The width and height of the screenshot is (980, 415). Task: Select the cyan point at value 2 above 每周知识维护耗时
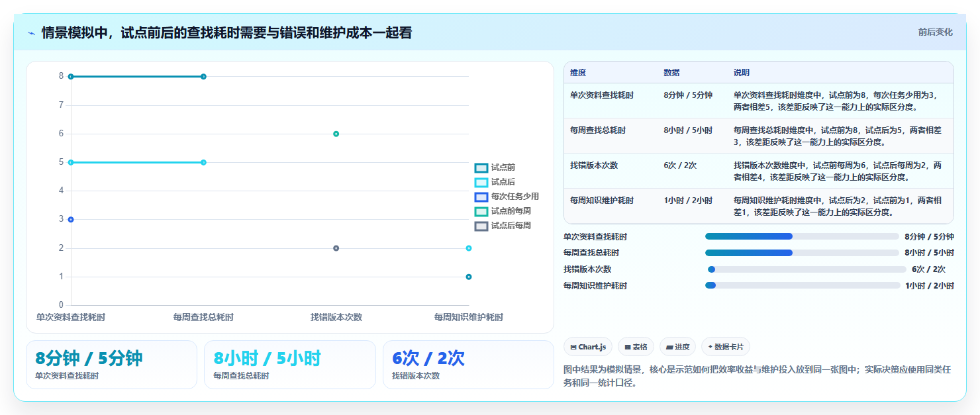tap(468, 248)
